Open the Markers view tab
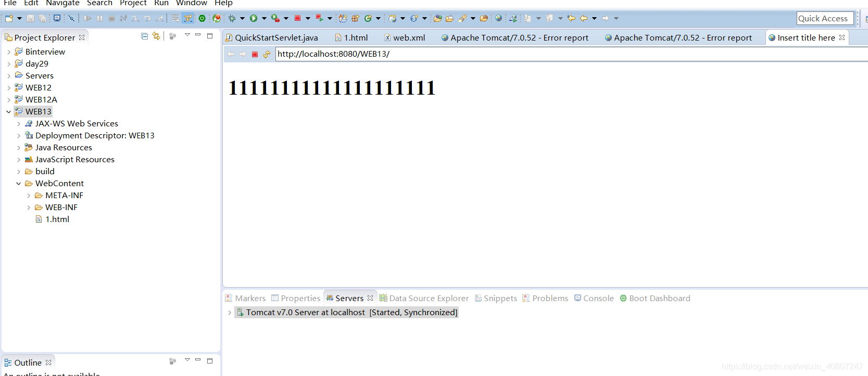The image size is (868, 376). tap(245, 298)
